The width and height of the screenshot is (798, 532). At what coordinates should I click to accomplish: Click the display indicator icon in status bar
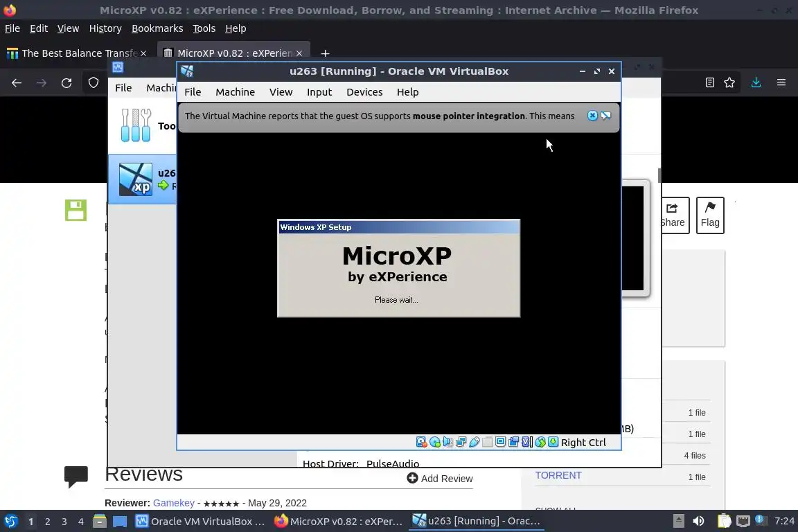tap(501, 442)
